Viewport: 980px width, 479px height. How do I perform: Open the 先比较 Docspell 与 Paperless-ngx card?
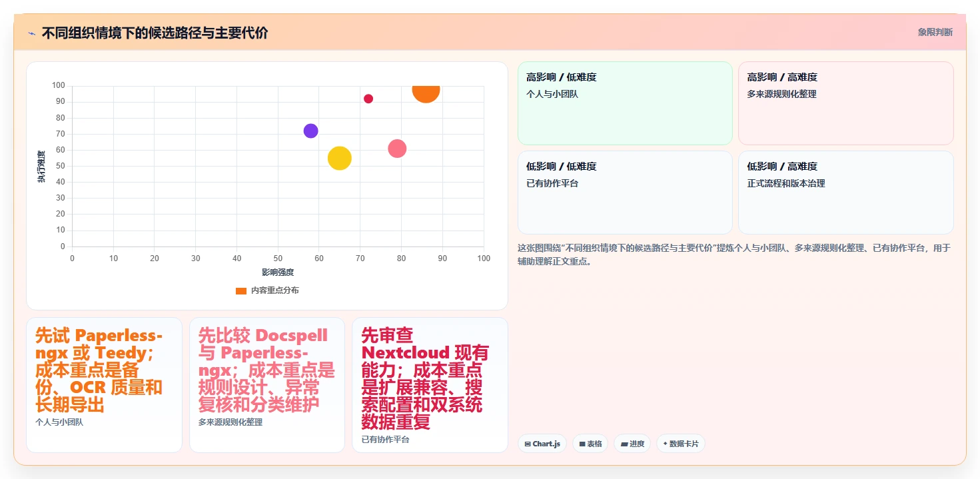267,385
